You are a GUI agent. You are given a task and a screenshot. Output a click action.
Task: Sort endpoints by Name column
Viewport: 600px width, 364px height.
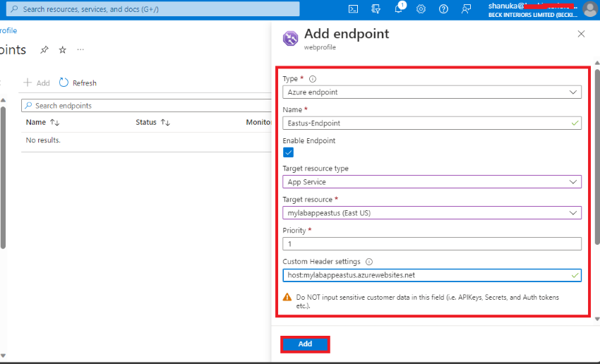(x=42, y=122)
